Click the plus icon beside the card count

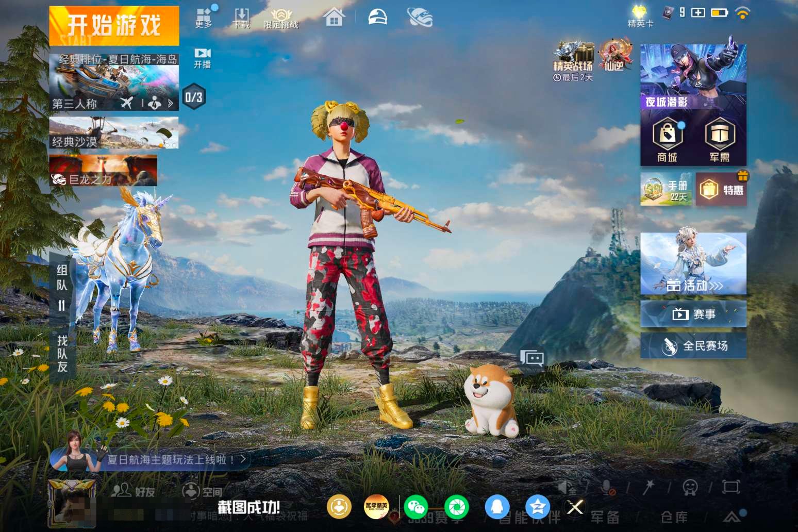[x=698, y=12]
